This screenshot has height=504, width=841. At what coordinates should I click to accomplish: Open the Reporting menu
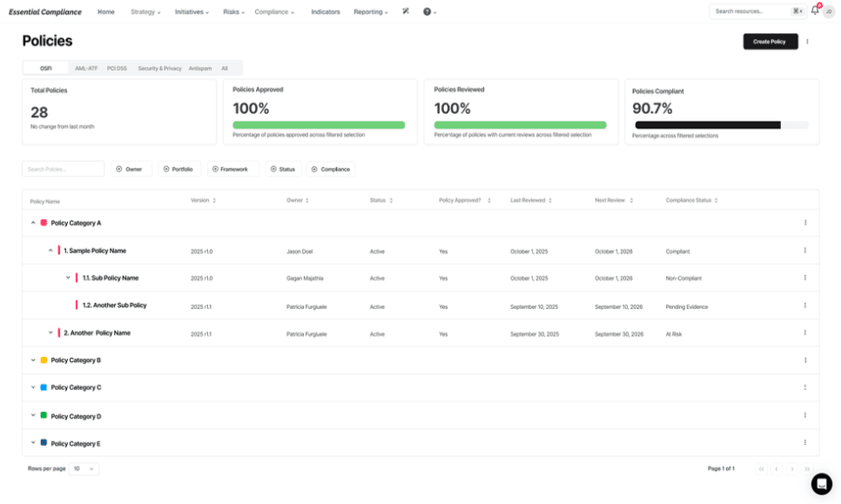coord(371,11)
